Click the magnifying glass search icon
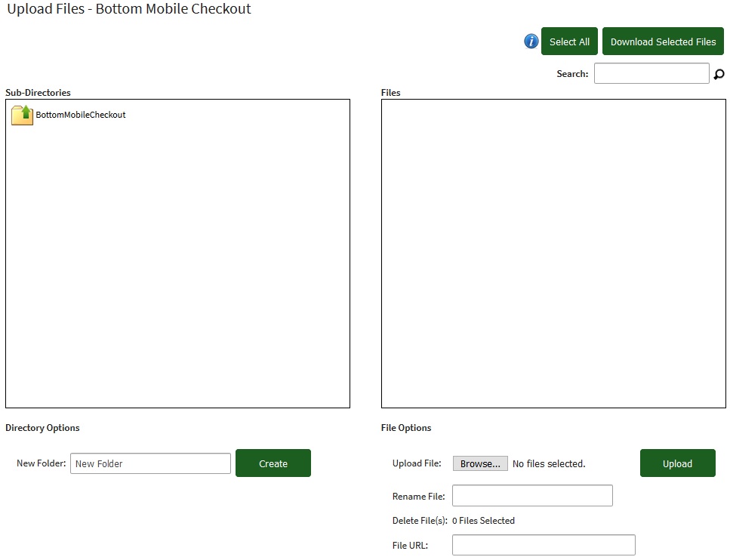This screenshot has height=560, width=730. pos(719,74)
